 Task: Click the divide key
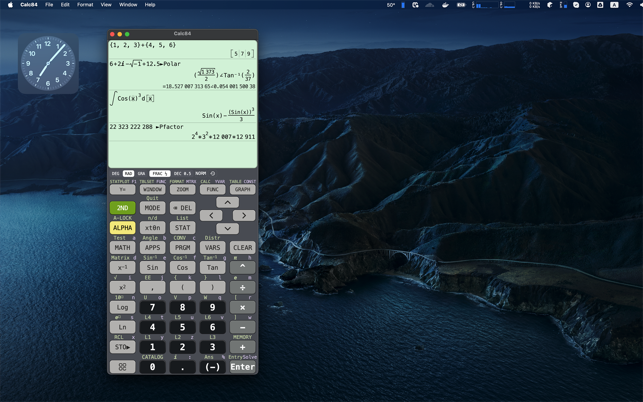coord(242,288)
